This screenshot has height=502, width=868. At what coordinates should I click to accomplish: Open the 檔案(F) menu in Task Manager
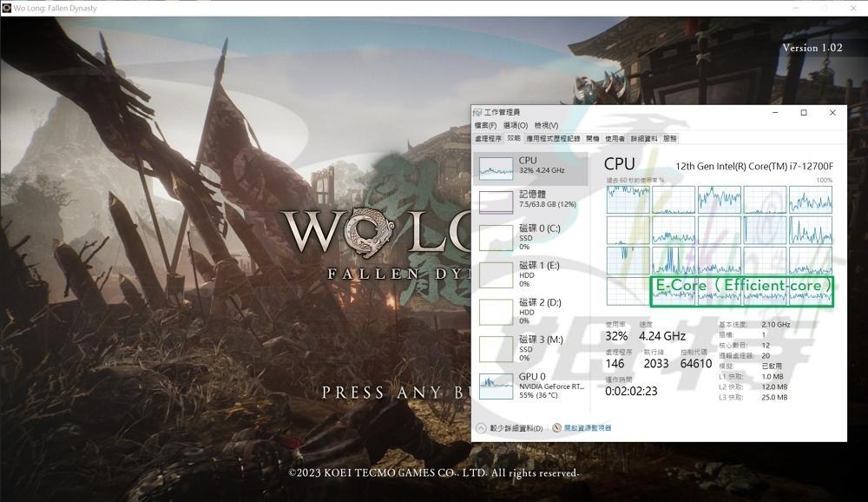click(485, 125)
